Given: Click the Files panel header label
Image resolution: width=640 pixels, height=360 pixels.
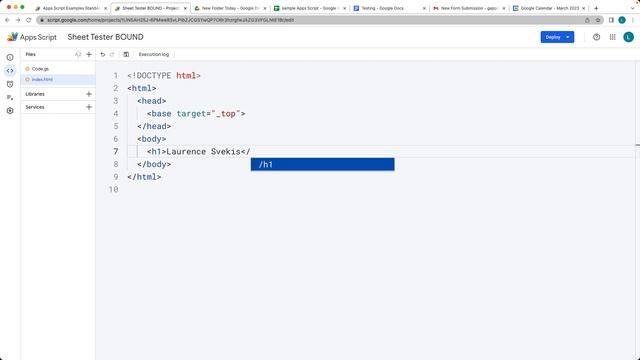Looking at the screenshot, I should [x=31, y=54].
